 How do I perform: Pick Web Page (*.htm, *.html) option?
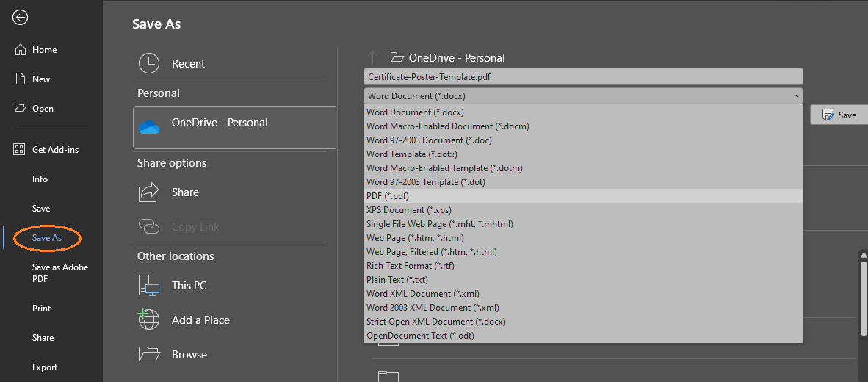coord(583,237)
